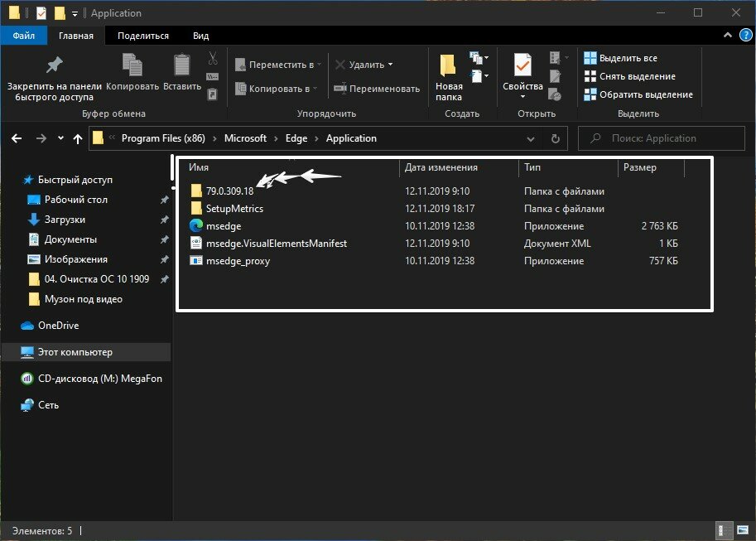Click the scissors Cut icon

pyautogui.click(x=213, y=58)
